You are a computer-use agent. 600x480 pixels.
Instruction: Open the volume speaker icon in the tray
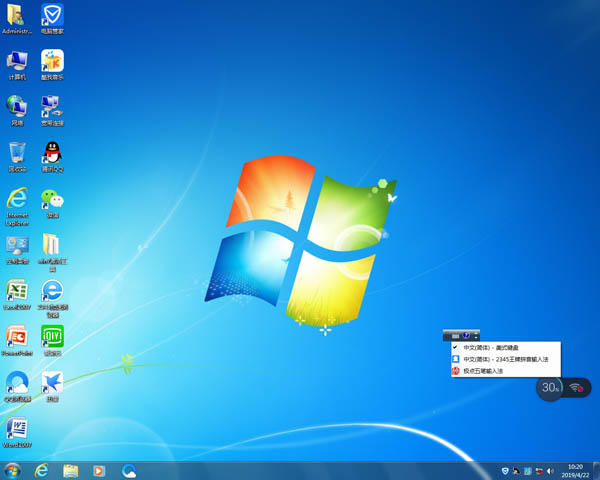pos(551,470)
